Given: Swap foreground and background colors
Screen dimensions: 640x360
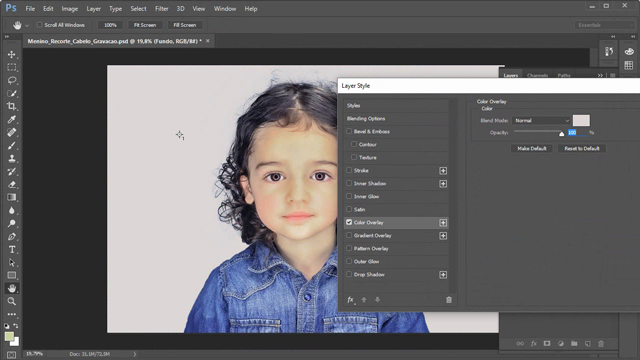Looking at the screenshot, I should 16,326.
